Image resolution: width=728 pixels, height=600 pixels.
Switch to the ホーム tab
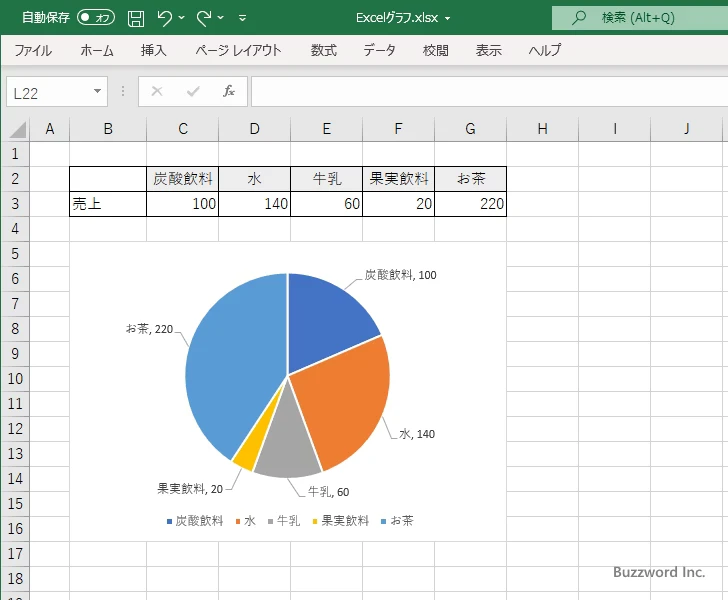(97, 50)
